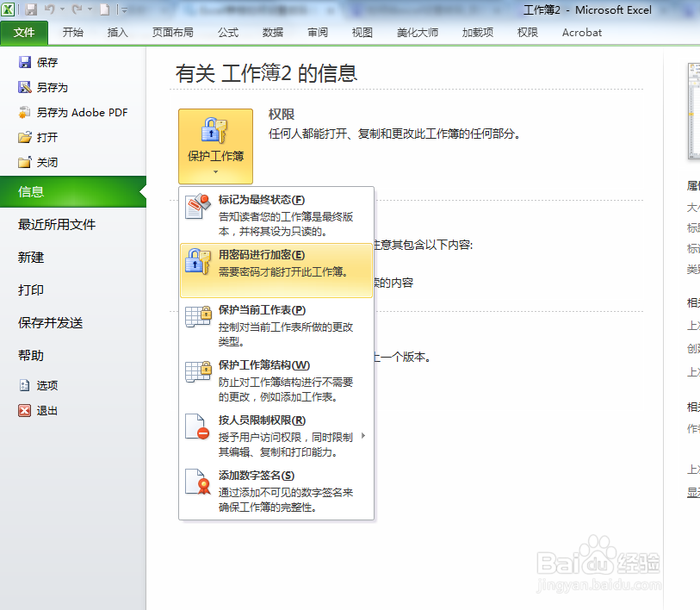Click the 保护当前工作表 sheet lock icon
The width and height of the screenshot is (700, 610).
pyautogui.click(x=198, y=316)
